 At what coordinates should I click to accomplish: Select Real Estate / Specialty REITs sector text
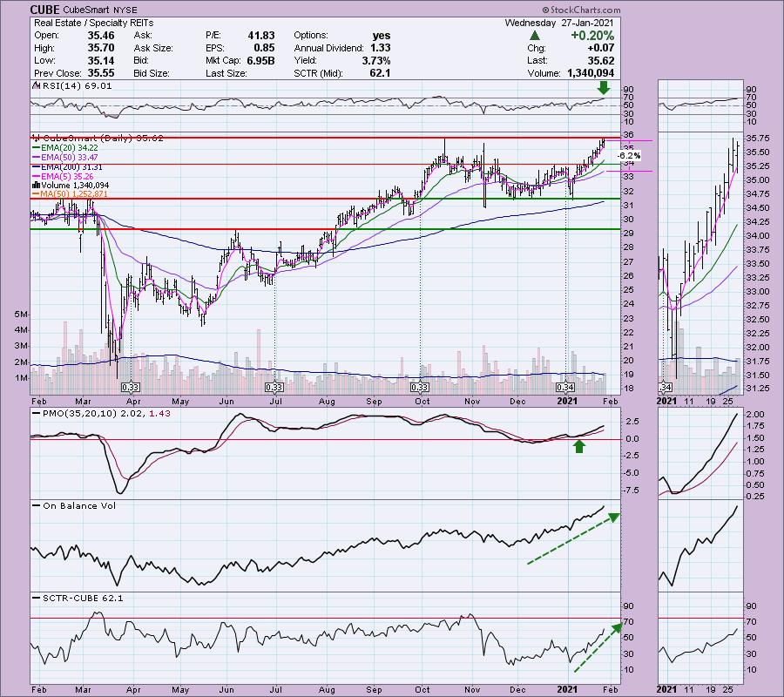93,23
